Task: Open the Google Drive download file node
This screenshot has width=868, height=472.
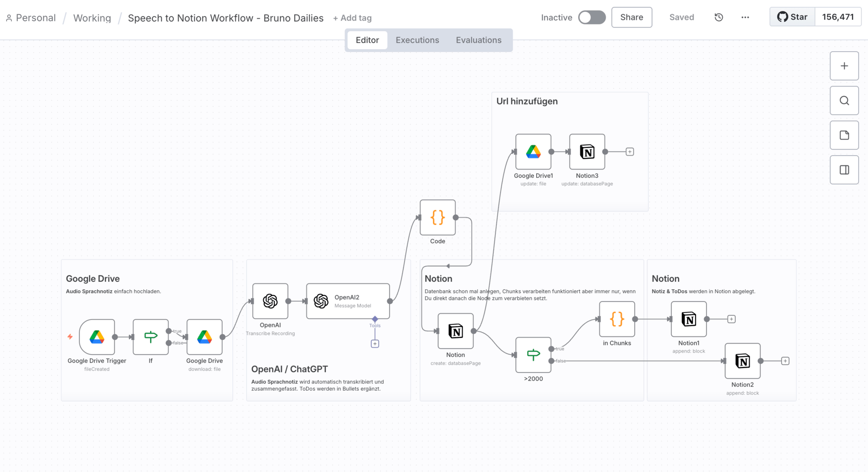Action: [x=204, y=337]
